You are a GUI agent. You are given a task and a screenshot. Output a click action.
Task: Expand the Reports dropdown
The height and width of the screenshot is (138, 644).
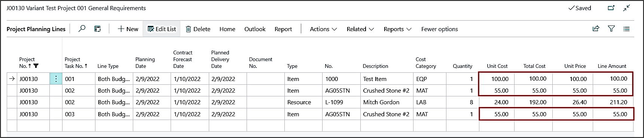click(x=397, y=29)
